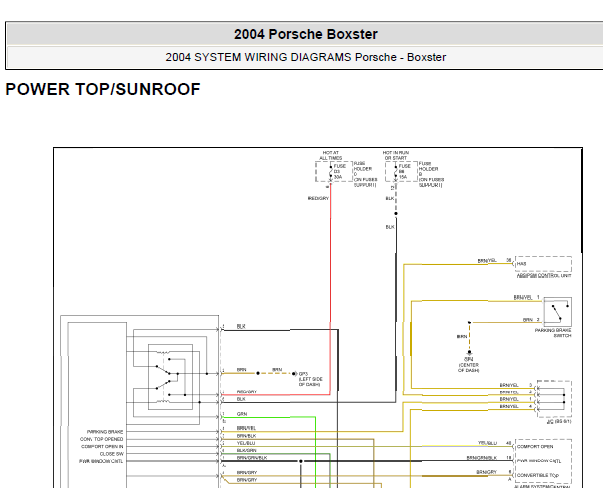Click the 'GP4 (CENTER OF DASH)' ground label
The width and height of the screenshot is (603, 488).
(468, 365)
